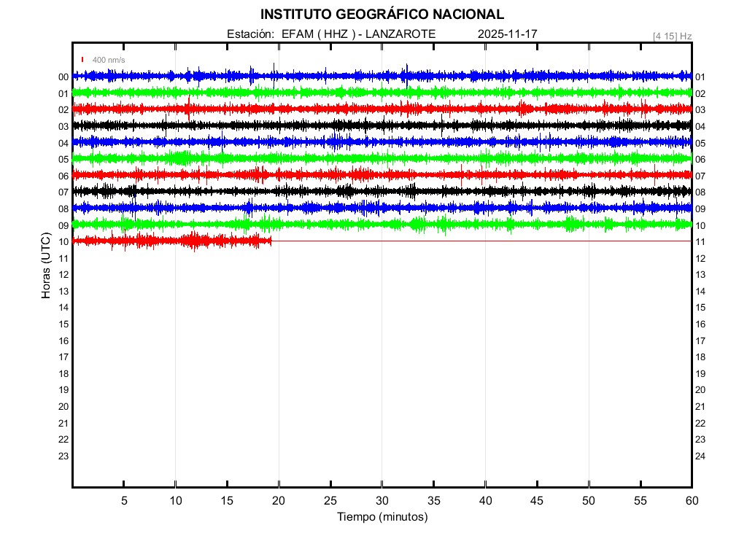This screenshot has height=560, width=747.
Task: Click the black trace for hour 07
Action: coord(365,191)
